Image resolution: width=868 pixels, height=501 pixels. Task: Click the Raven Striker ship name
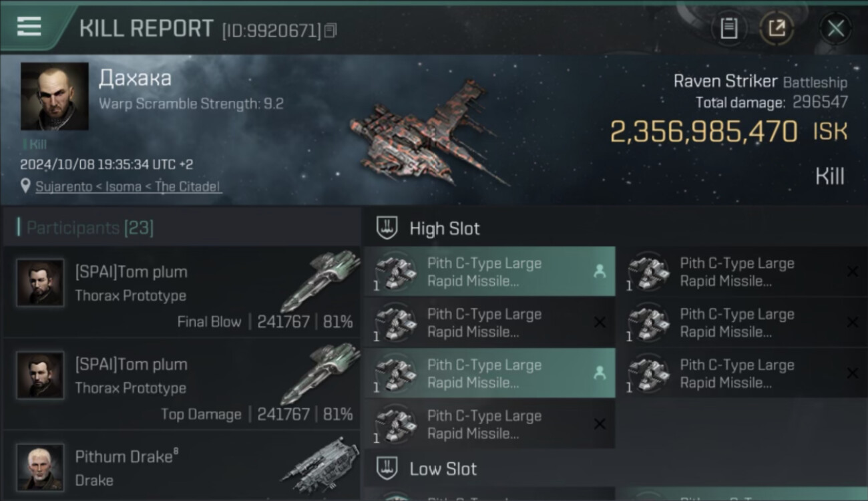pos(725,81)
